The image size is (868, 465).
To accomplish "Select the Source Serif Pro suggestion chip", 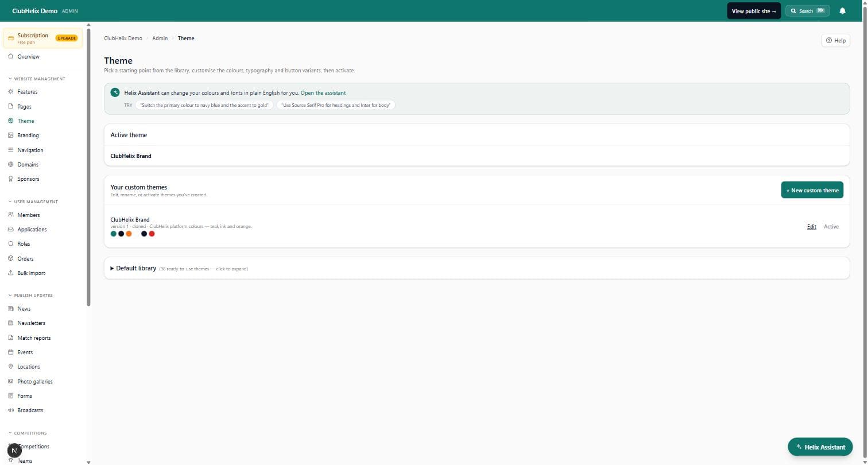I will [x=336, y=105].
